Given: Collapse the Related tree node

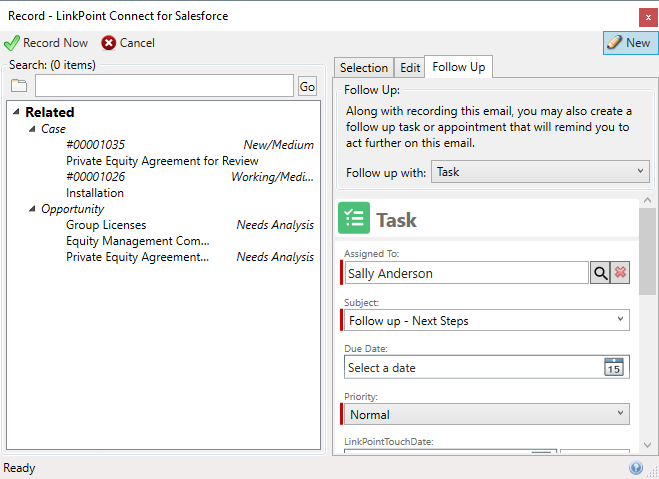Looking at the screenshot, I should 16,112.
